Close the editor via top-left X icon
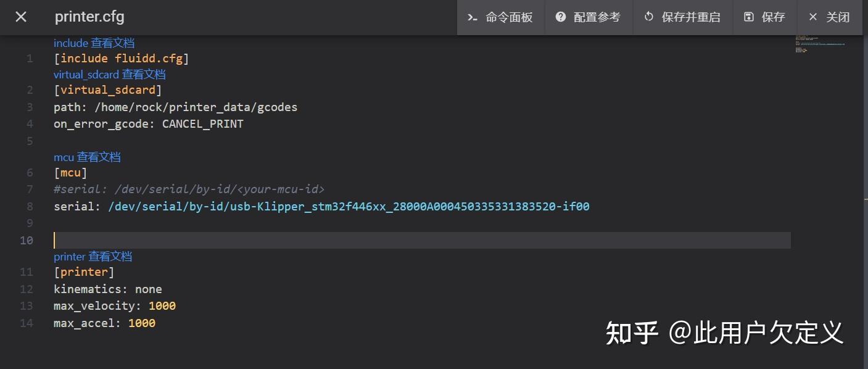The image size is (868, 369). coord(20,17)
